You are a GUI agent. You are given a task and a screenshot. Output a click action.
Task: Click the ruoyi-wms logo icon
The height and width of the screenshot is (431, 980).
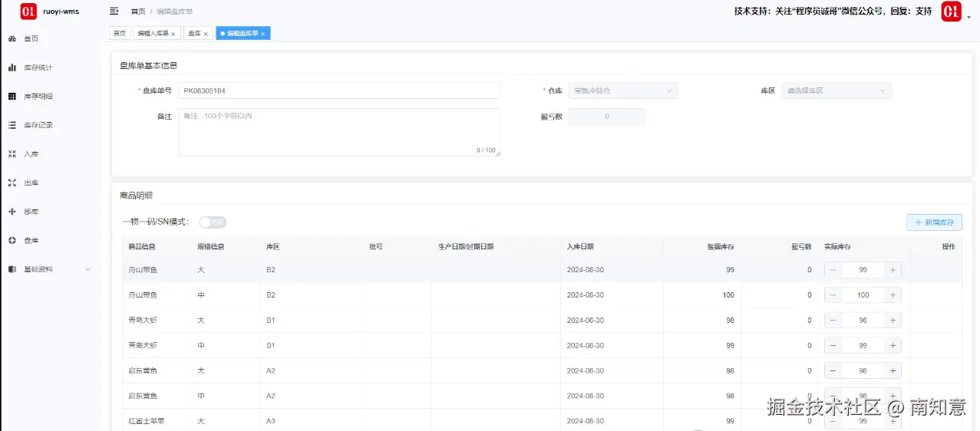(28, 12)
